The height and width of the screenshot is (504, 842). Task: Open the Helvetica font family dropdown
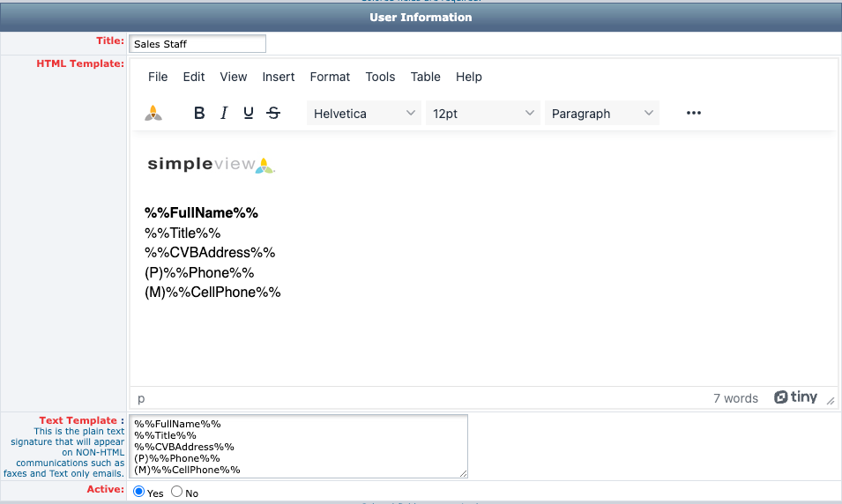pyautogui.click(x=363, y=114)
